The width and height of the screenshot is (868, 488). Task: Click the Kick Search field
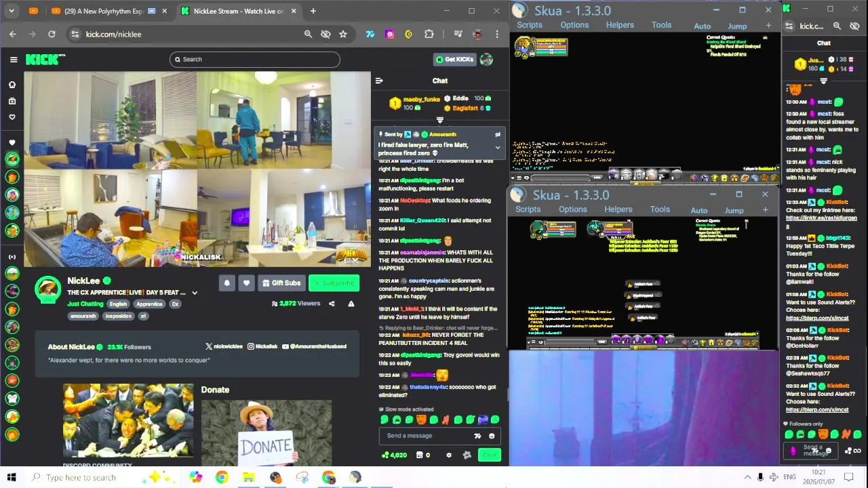(x=254, y=60)
